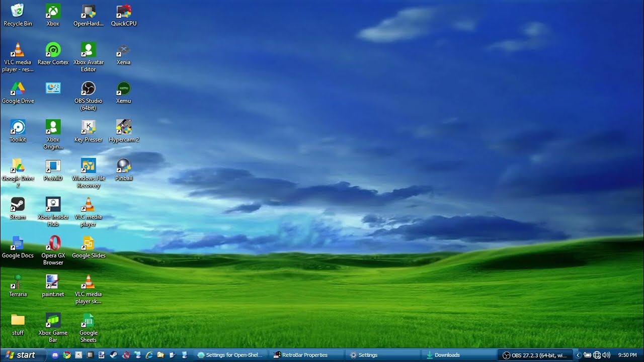This screenshot has height=362, width=644.
Task: Select the Razer Cortex desktop icon
Action: click(x=53, y=54)
